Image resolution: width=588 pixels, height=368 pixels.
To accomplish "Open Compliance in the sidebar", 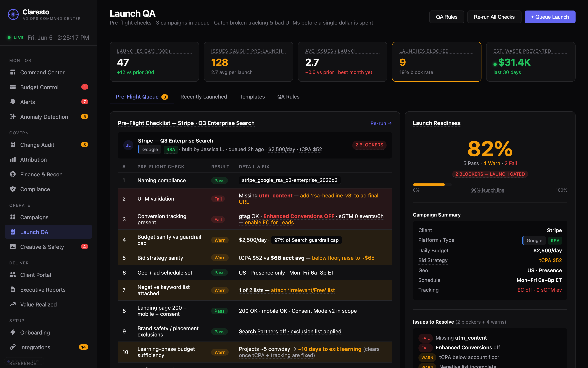I will [x=48, y=189].
